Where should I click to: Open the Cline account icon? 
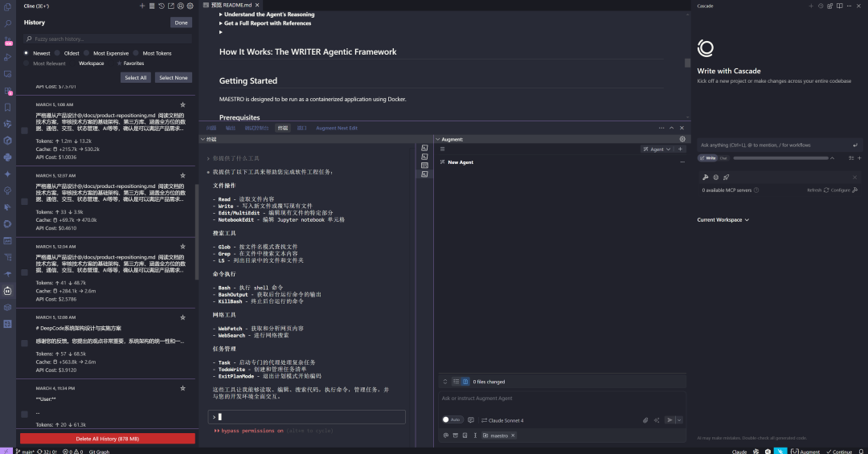pos(181,6)
